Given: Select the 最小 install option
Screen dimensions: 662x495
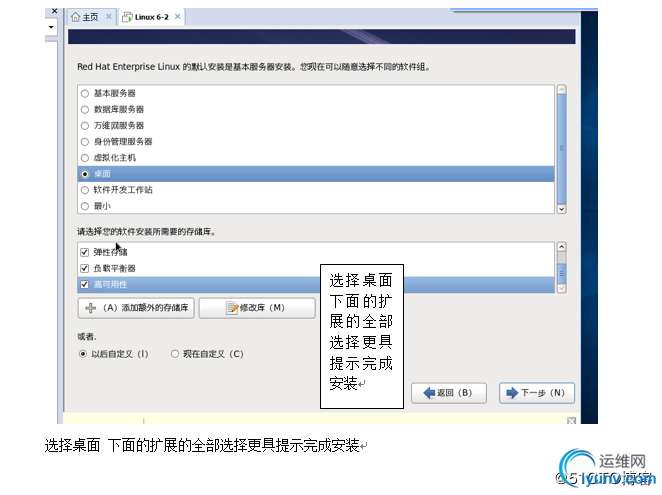Looking at the screenshot, I should point(85,206).
